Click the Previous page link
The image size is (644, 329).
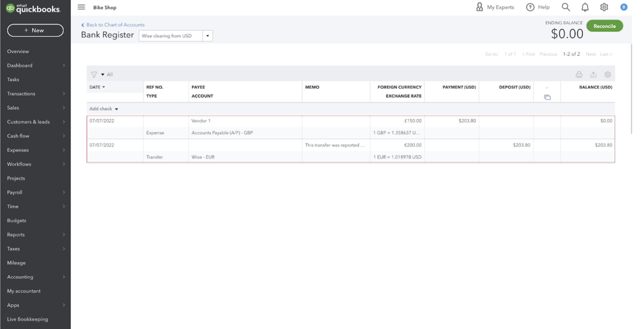click(x=548, y=54)
